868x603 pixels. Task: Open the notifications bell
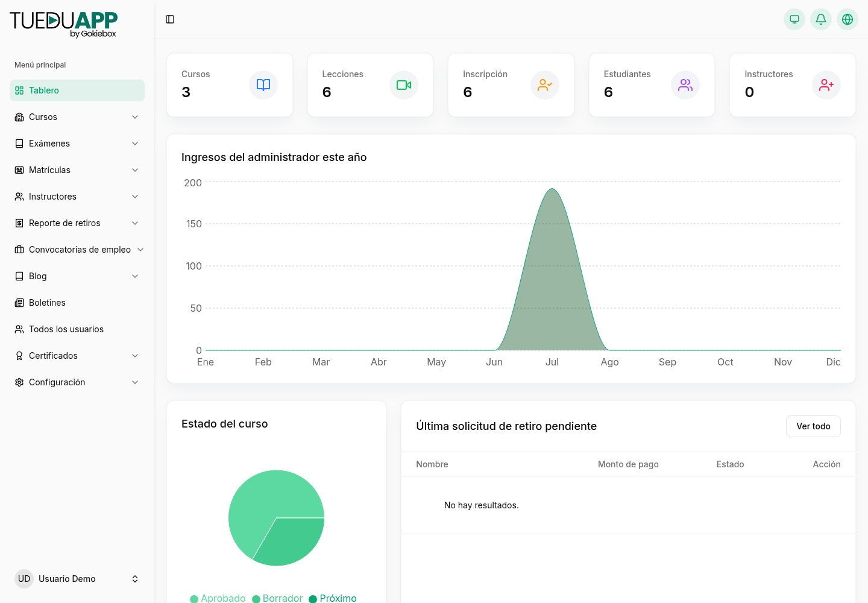pyautogui.click(x=821, y=19)
